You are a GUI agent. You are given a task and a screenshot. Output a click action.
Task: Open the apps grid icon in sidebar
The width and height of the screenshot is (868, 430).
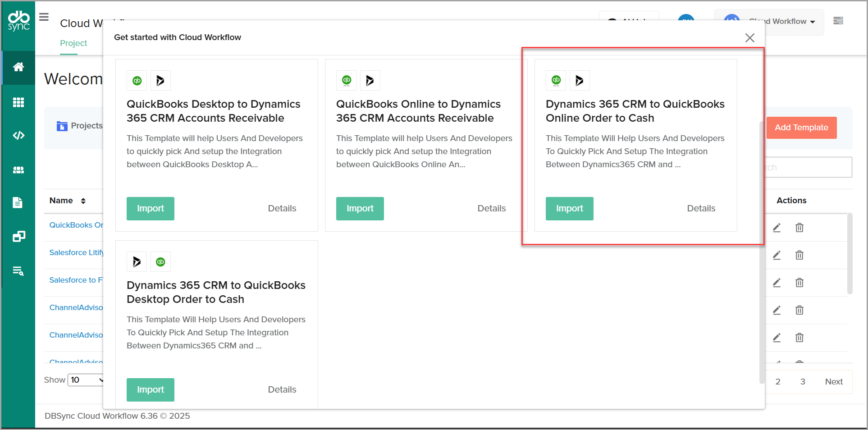click(x=18, y=102)
